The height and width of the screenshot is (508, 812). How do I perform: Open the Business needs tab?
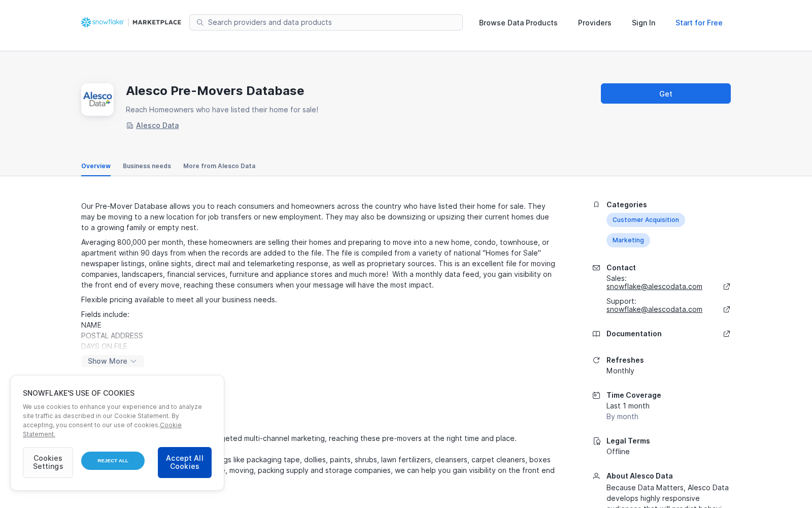tap(147, 166)
